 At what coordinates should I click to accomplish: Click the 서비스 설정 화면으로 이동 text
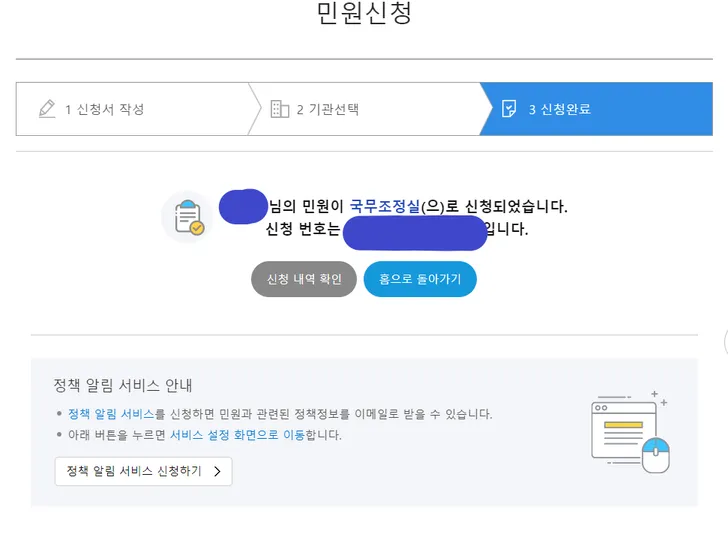click(x=237, y=435)
